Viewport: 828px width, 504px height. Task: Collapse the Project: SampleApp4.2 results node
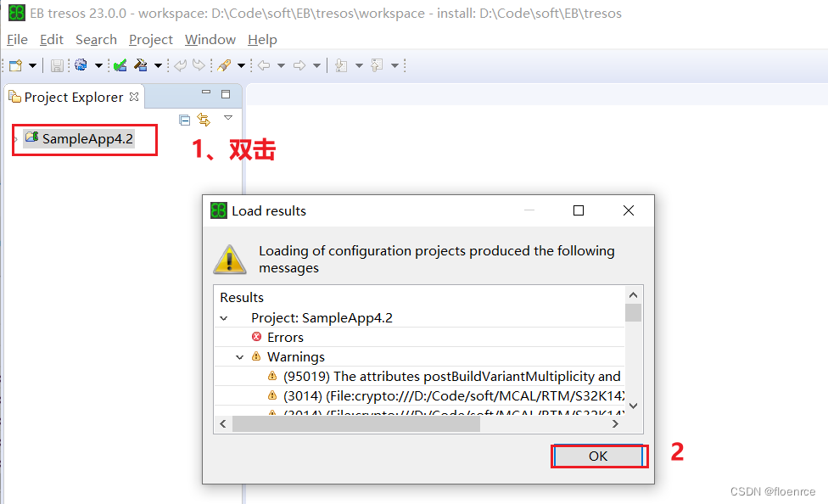tap(224, 318)
